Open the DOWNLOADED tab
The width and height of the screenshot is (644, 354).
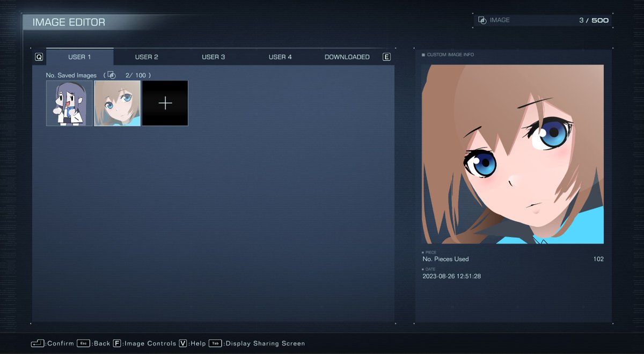pyautogui.click(x=347, y=57)
